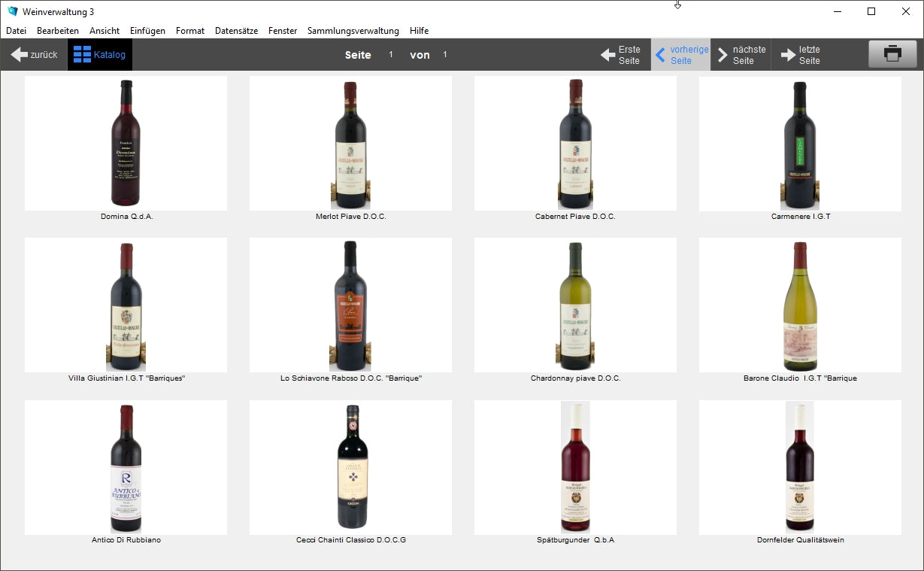Image resolution: width=924 pixels, height=571 pixels.
Task: Go to Erste Seite arrow
Action: (608, 55)
